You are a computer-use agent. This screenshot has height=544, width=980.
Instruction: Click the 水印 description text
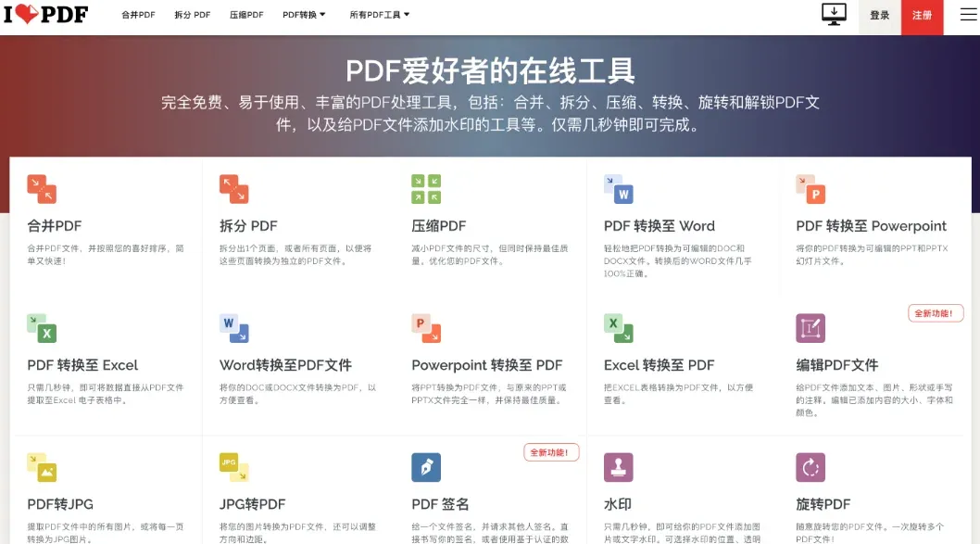click(x=683, y=533)
